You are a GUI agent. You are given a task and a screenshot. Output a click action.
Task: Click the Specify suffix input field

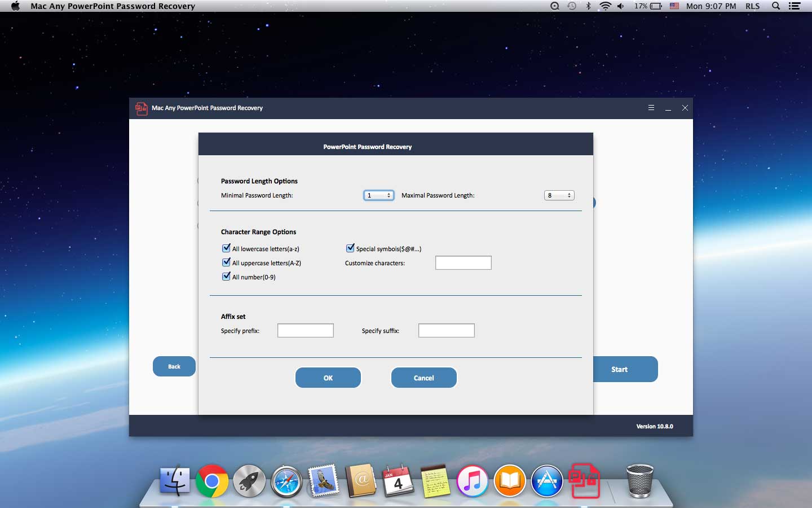pyautogui.click(x=447, y=331)
